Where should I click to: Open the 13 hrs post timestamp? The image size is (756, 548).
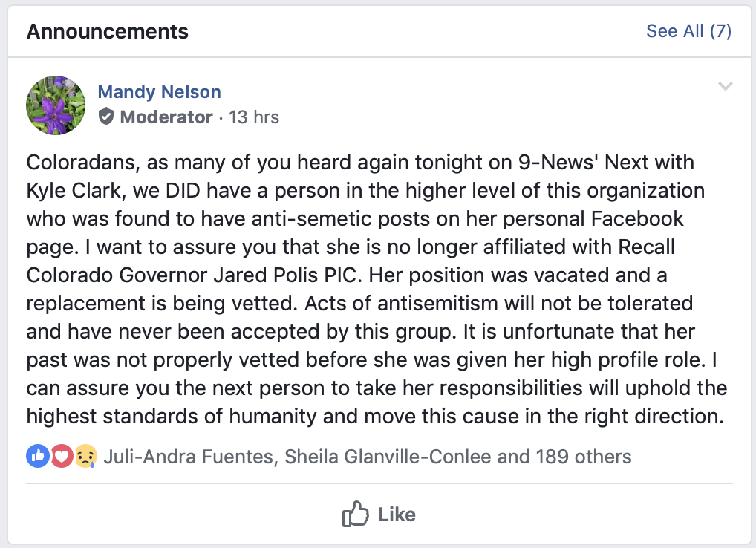(x=254, y=117)
